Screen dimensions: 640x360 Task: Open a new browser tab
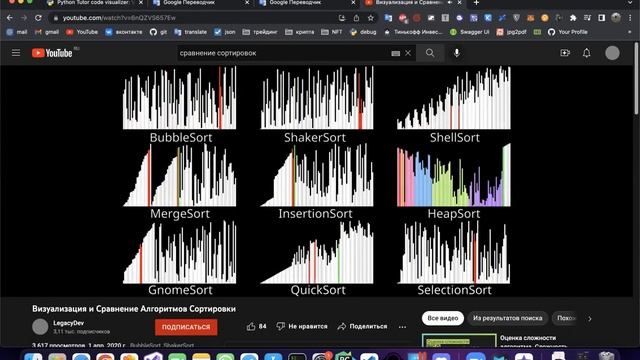(x=476, y=3)
